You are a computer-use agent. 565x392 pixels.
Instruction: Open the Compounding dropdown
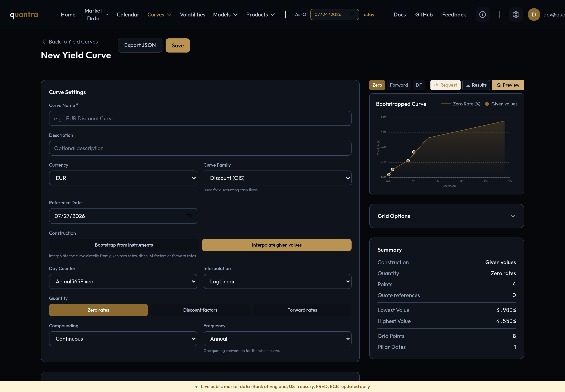[123, 339]
